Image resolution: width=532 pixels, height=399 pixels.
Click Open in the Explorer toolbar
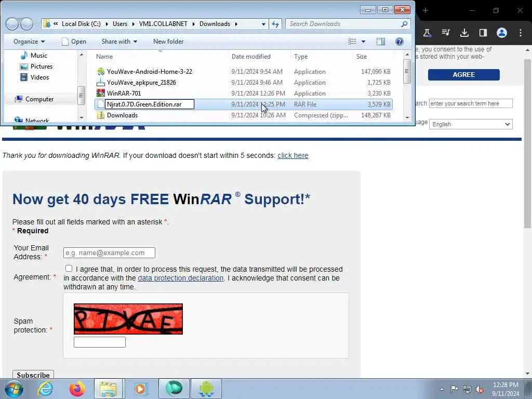(x=74, y=42)
